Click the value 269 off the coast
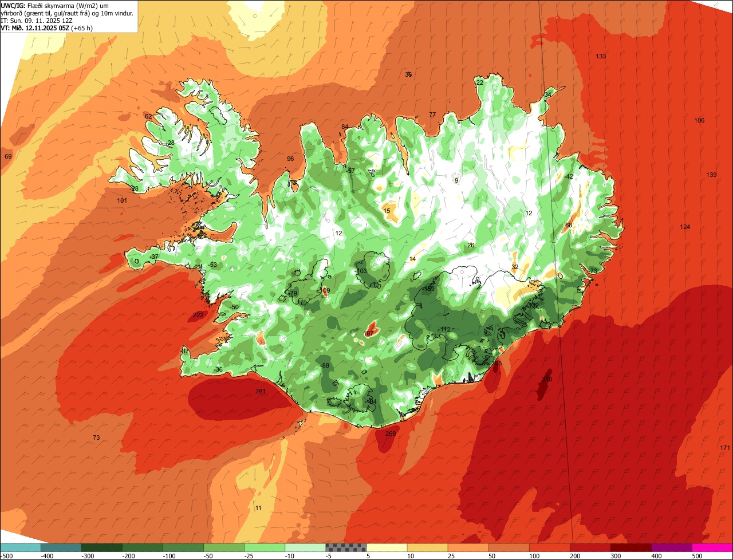 [x=391, y=433]
